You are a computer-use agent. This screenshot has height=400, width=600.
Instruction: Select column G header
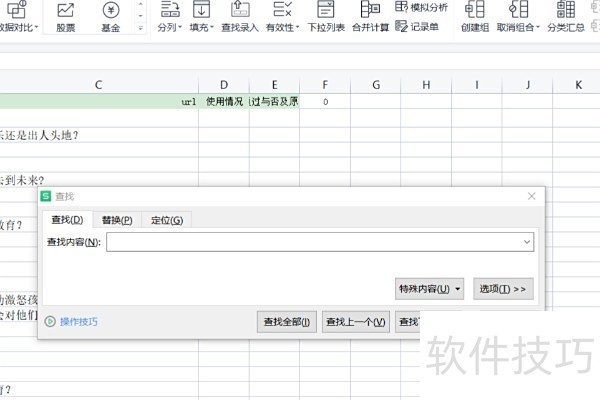(376, 85)
